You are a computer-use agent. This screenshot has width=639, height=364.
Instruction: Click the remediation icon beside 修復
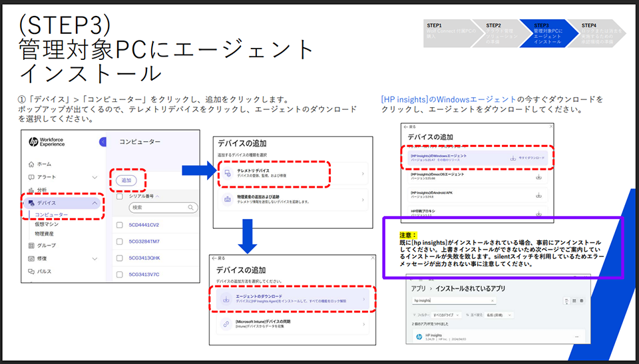tap(31, 258)
